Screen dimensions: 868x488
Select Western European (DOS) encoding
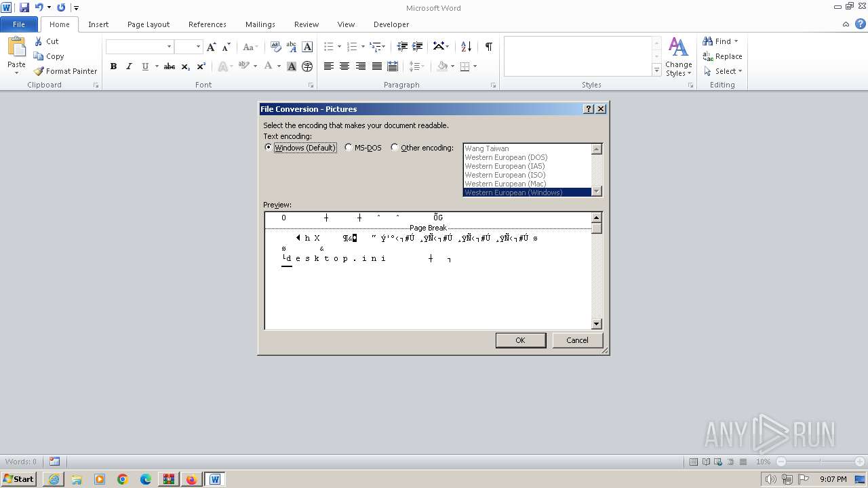point(528,157)
